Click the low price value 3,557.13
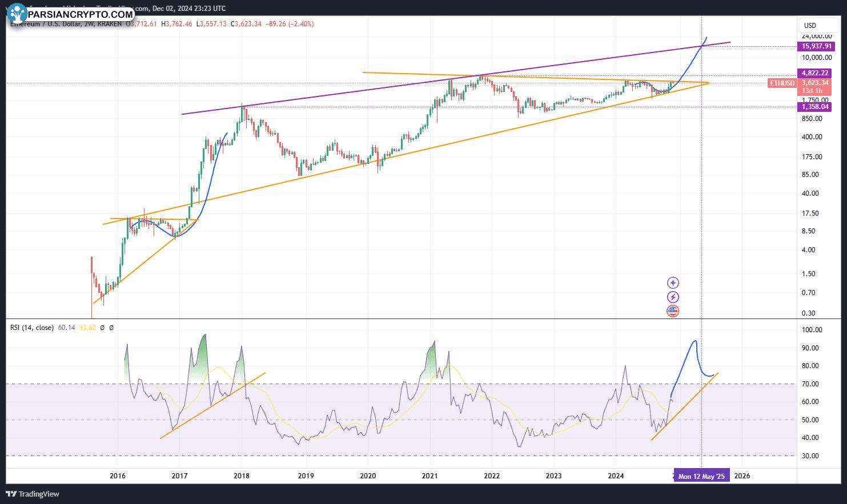Viewport: 847px width, 504px height. coord(214,24)
